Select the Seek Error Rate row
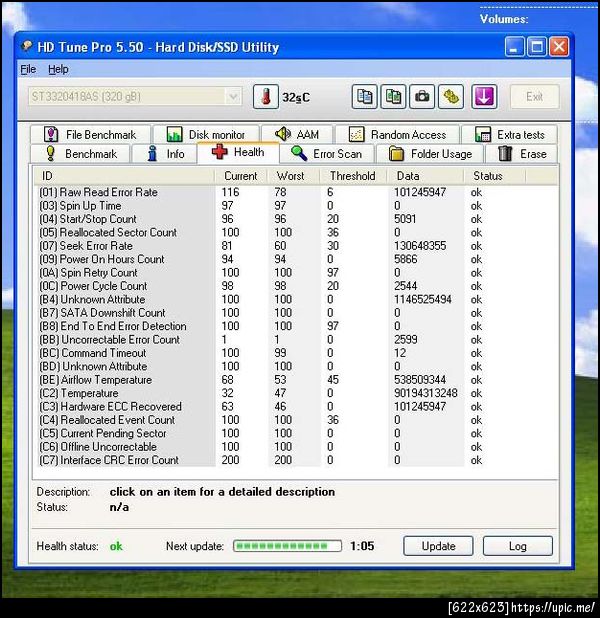This screenshot has height=618, width=600. [296, 246]
